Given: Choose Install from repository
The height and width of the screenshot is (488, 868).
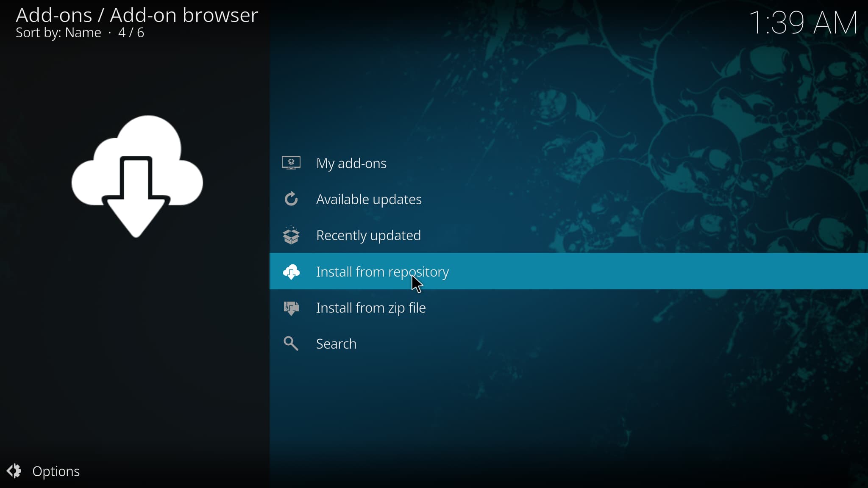Looking at the screenshot, I should coord(569,271).
